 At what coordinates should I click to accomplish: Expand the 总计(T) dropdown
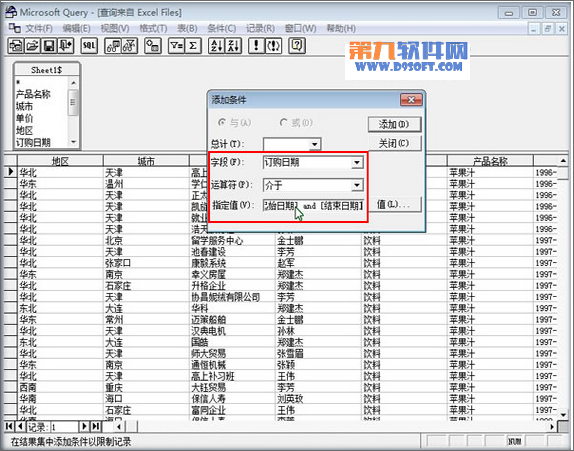[314, 144]
